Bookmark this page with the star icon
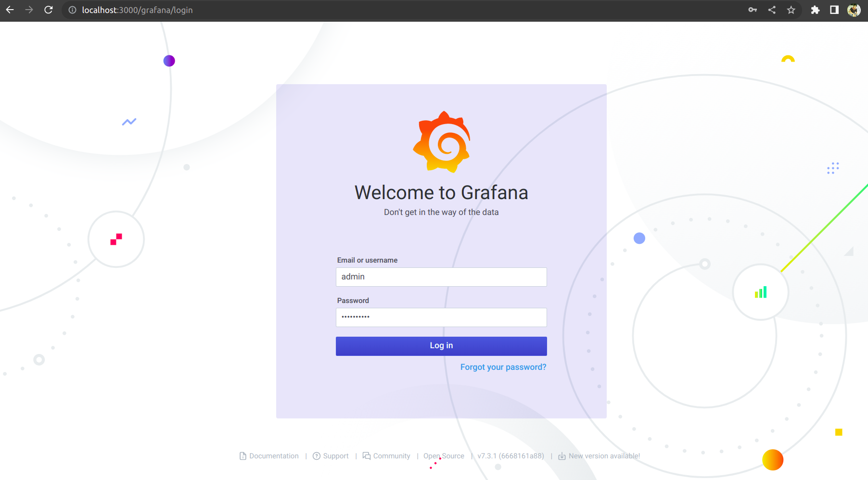The image size is (868, 480). (x=791, y=10)
